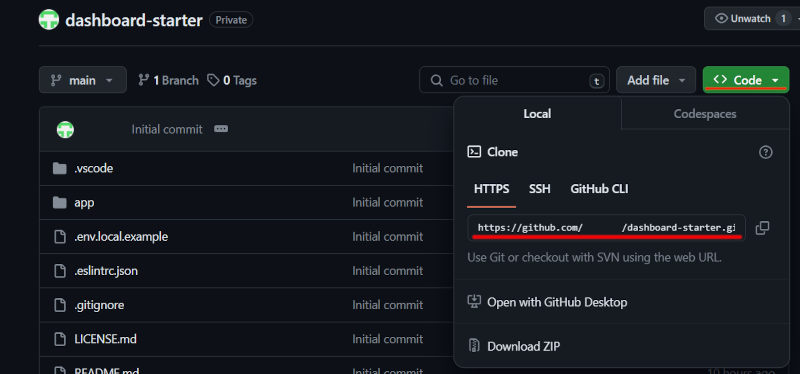Click the eye icon on Unwatch button

pos(721,18)
